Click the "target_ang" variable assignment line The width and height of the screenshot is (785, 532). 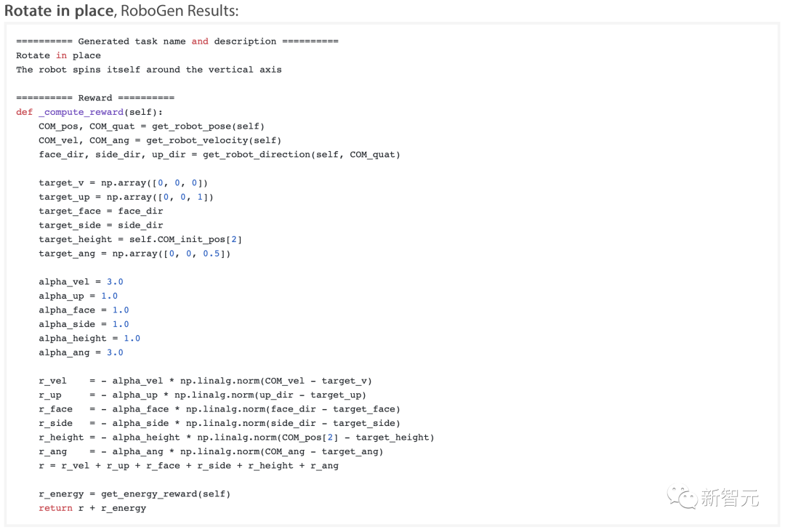click(x=134, y=254)
